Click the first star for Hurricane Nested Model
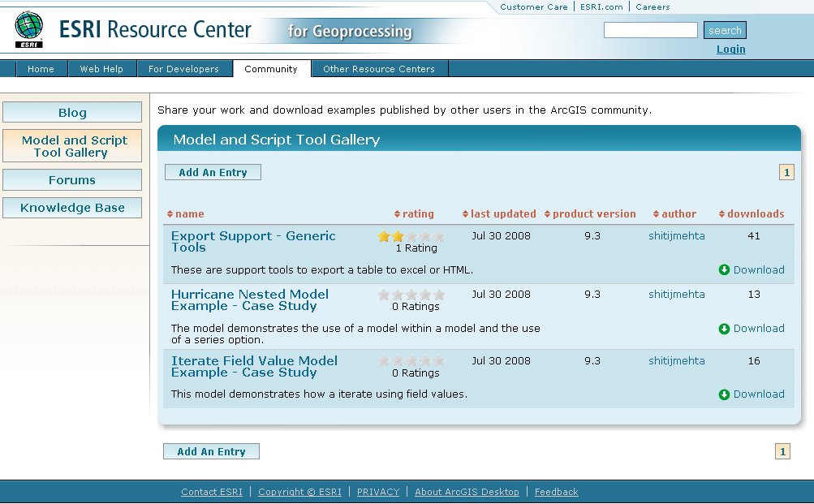This screenshot has width=814, height=504. (x=384, y=295)
